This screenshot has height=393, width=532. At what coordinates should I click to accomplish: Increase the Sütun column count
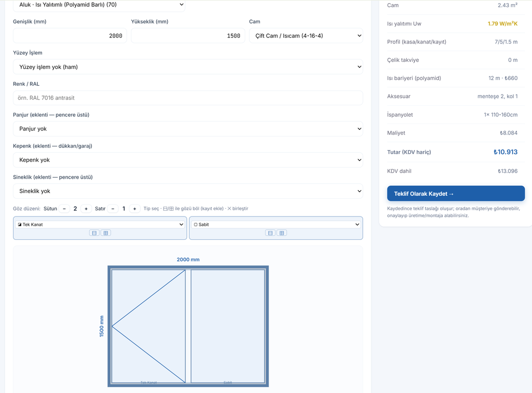86,209
